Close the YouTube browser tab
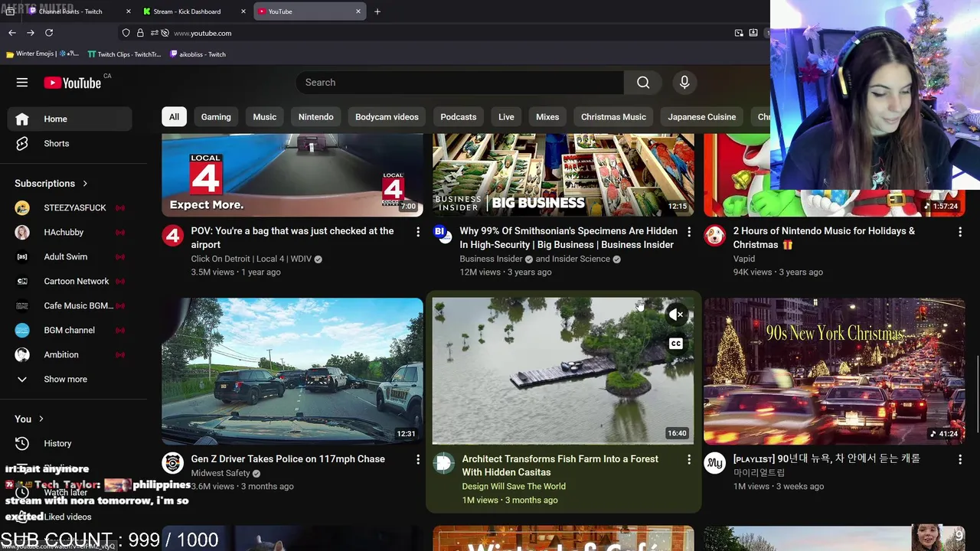The image size is (980, 551). pyautogui.click(x=358, y=11)
